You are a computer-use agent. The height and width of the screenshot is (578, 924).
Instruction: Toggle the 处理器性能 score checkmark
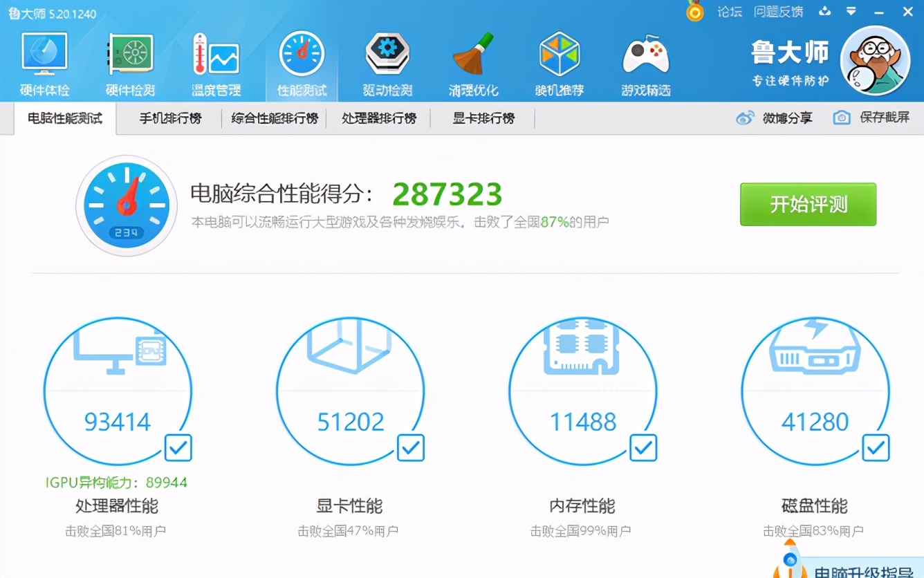pos(178,448)
